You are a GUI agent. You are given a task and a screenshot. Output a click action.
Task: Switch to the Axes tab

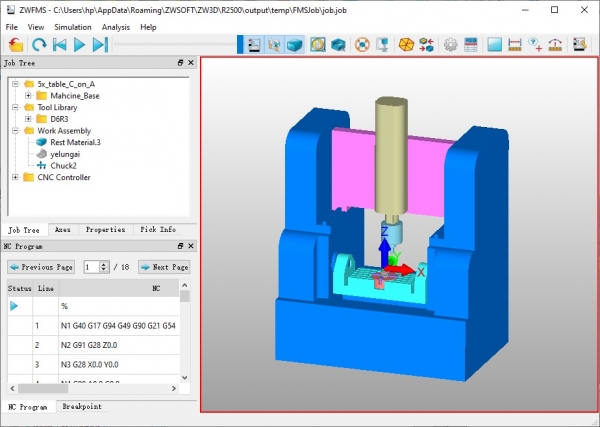62,230
